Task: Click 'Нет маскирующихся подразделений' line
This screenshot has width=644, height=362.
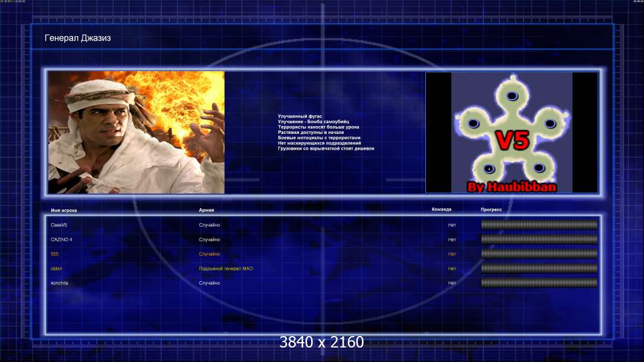Action: [x=320, y=143]
